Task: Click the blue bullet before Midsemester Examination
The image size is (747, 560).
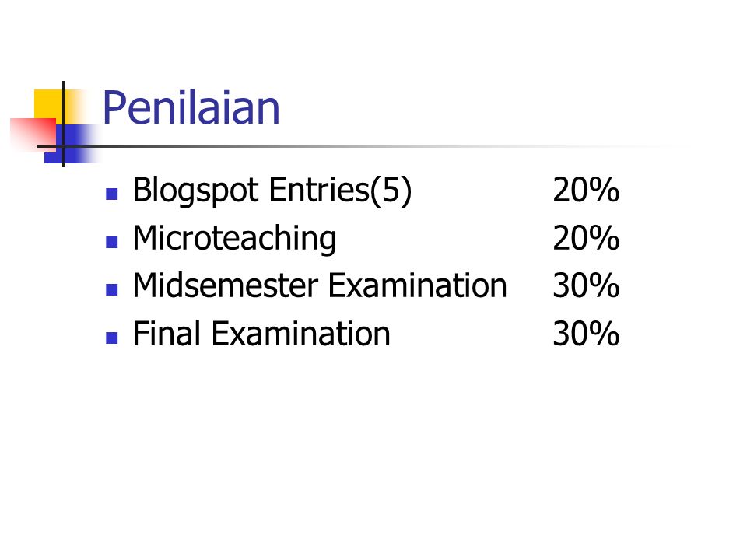Action: [x=111, y=289]
